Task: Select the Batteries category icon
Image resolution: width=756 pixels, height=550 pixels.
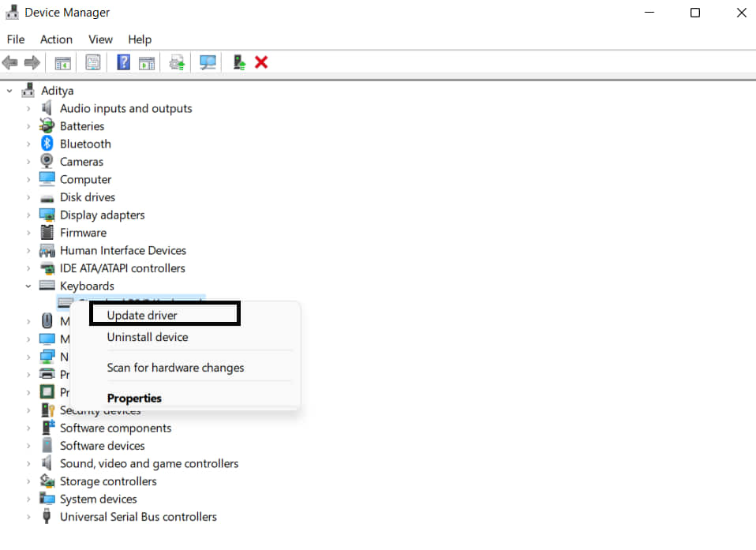Action: [47, 125]
